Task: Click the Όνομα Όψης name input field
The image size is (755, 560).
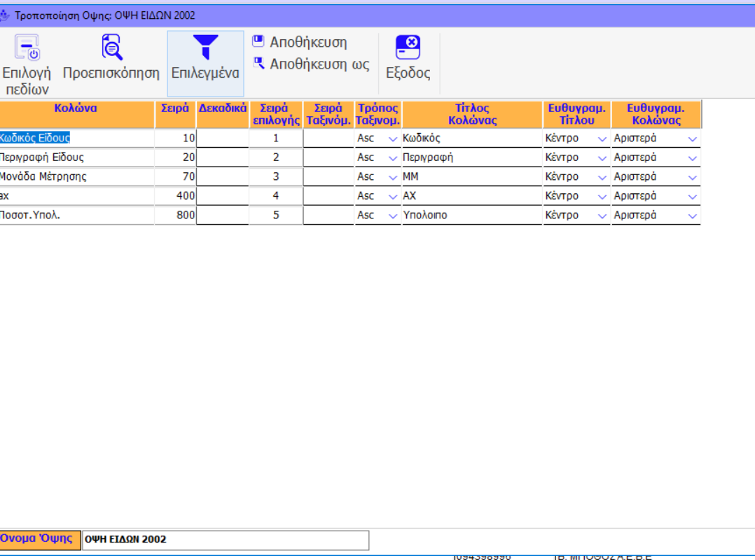Action: pos(225,540)
